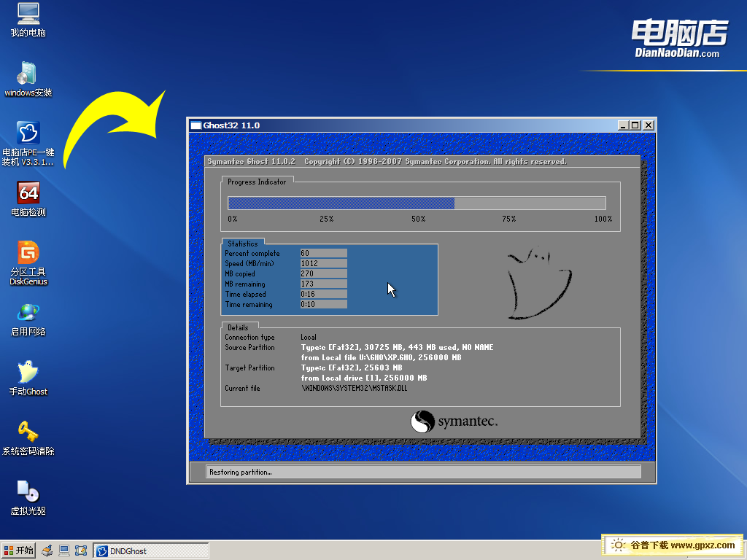
Task: Click the computer quick launch icon in taskbar
Action: (64, 551)
